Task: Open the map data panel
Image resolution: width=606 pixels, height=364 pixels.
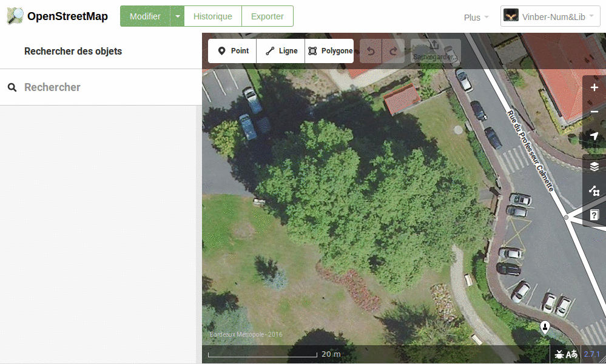Action: coord(594,191)
